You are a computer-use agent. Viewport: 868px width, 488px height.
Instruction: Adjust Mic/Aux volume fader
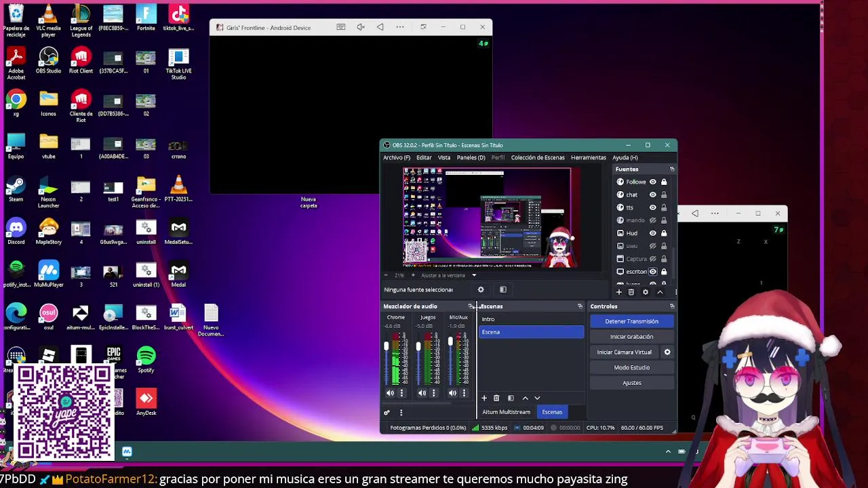tap(450, 343)
